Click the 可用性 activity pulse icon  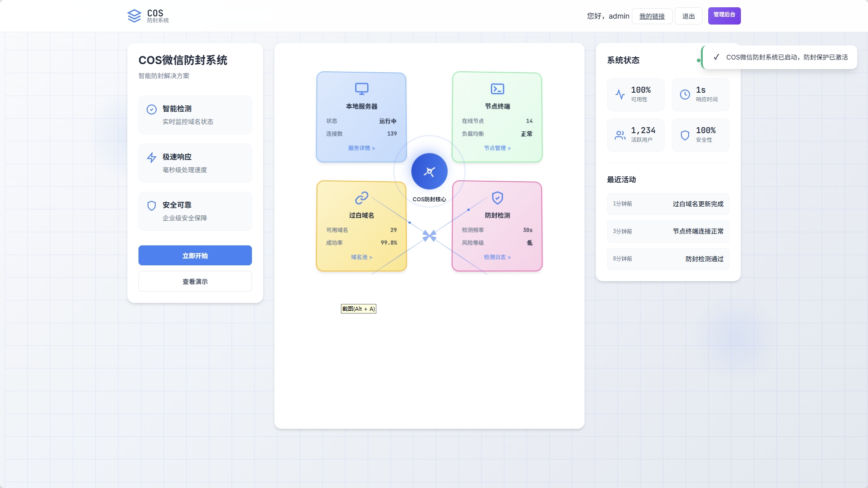click(620, 95)
